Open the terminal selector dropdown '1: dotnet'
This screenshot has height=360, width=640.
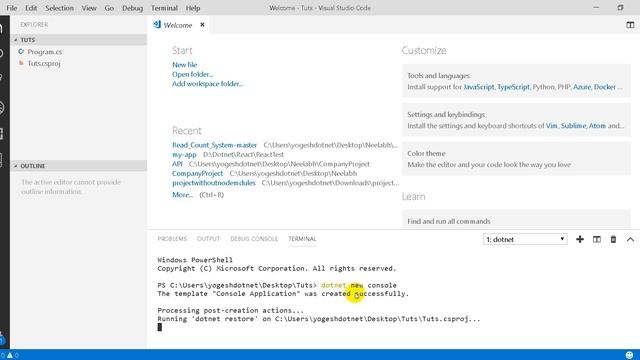tap(525, 239)
